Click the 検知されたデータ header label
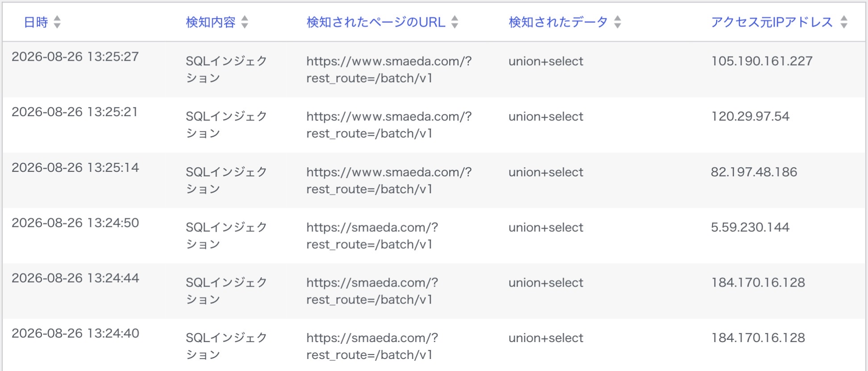 559,22
